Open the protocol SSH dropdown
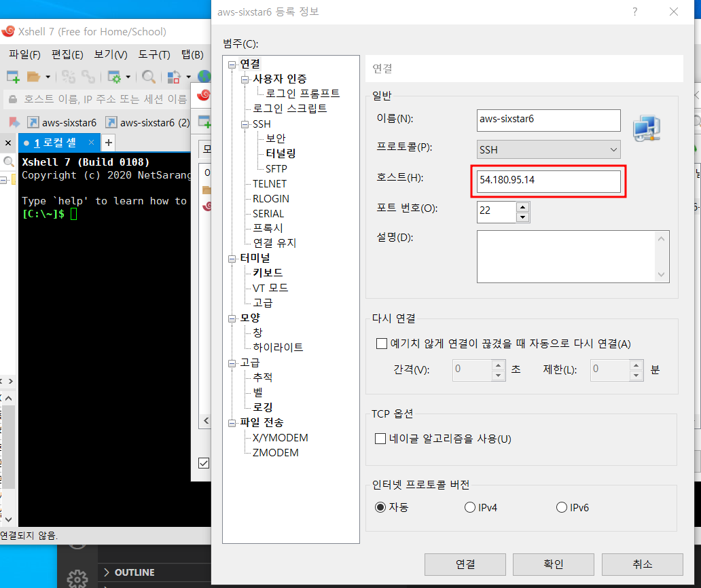 549,149
